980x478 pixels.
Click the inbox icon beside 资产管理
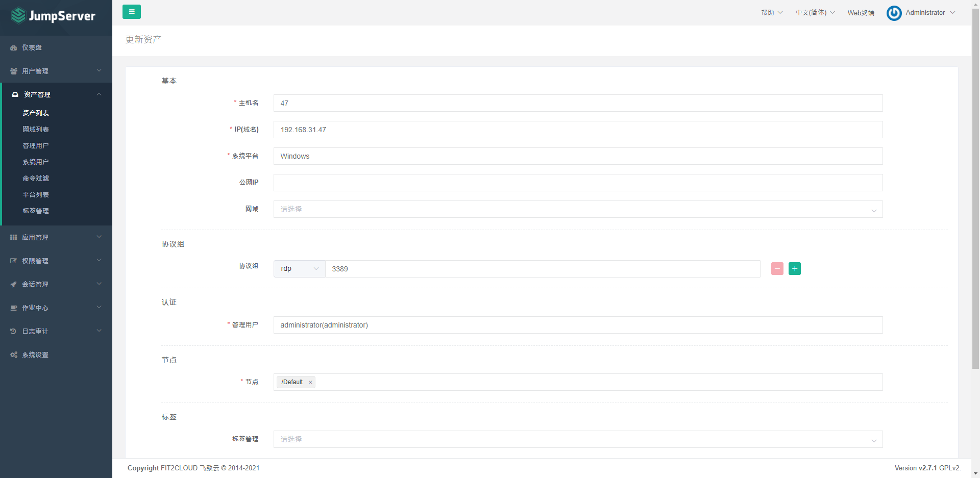[15, 95]
